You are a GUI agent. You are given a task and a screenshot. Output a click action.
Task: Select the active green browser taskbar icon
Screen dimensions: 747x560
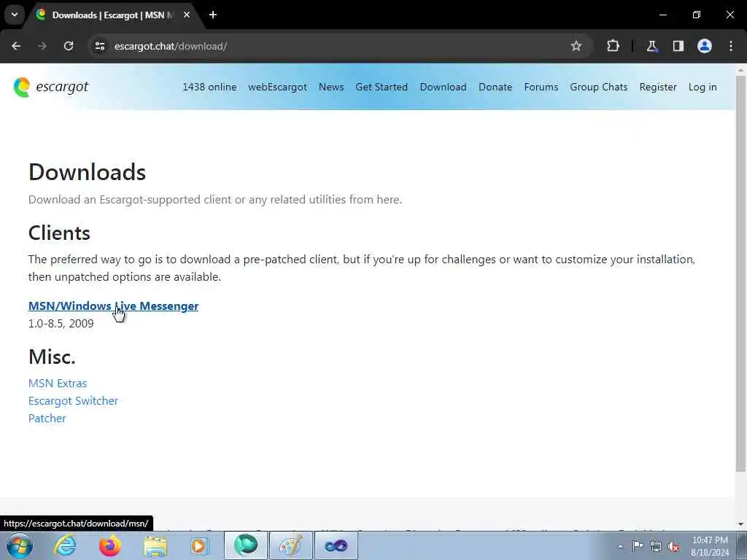coord(246,545)
